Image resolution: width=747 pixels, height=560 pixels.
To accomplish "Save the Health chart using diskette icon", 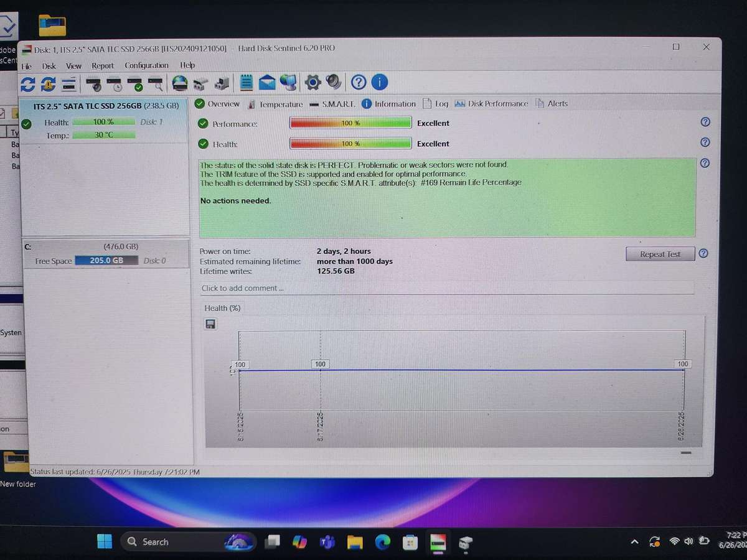I will coord(210,324).
